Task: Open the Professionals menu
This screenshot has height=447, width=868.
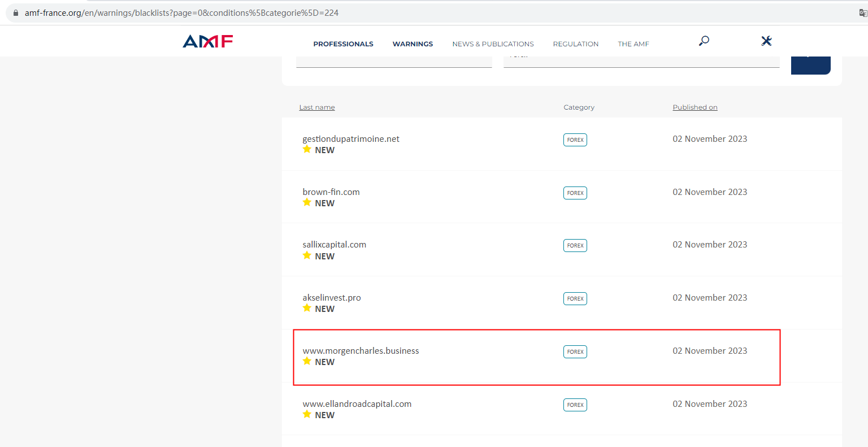Action: tap(343, 44)
